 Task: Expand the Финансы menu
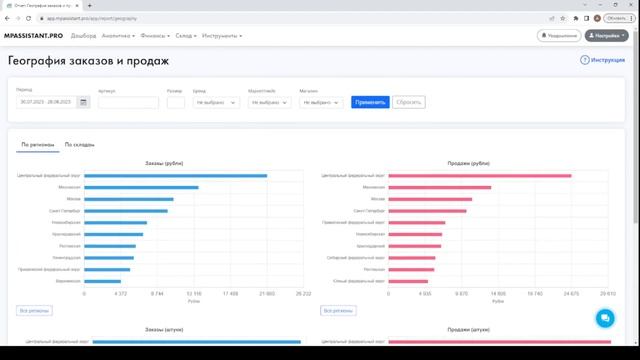pos(155,36)
